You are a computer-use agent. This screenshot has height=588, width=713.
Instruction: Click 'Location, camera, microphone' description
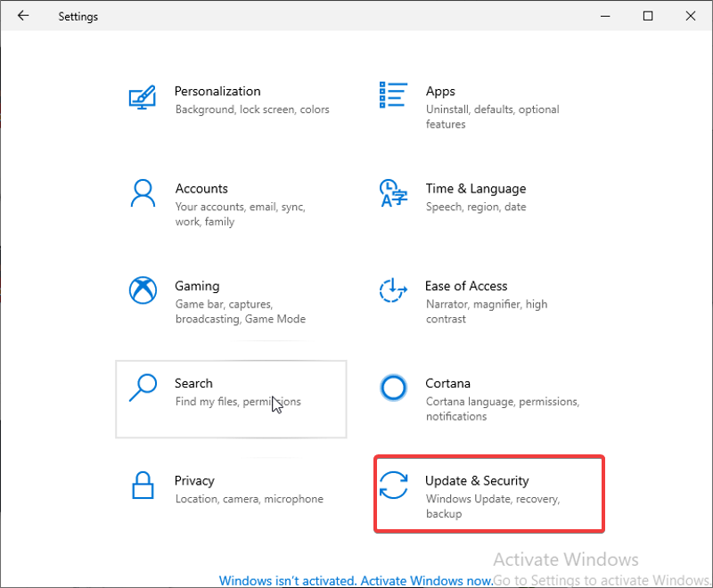[250, 499]
